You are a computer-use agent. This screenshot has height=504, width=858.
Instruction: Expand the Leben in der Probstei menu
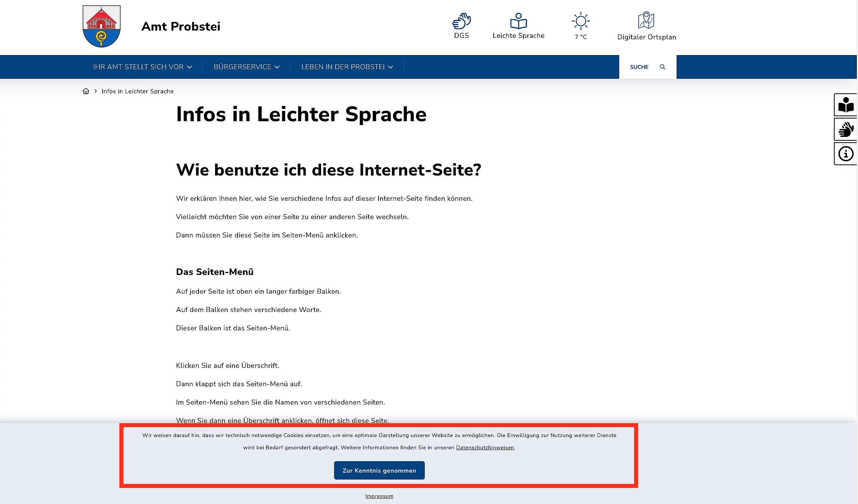[x=347, y=67]
